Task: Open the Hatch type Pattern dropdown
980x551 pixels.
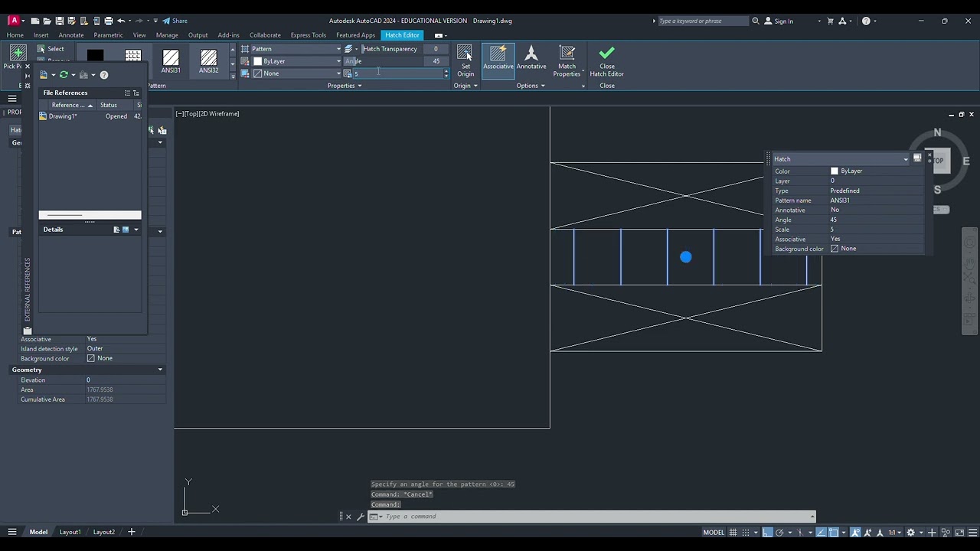Action: pos(296,49)
